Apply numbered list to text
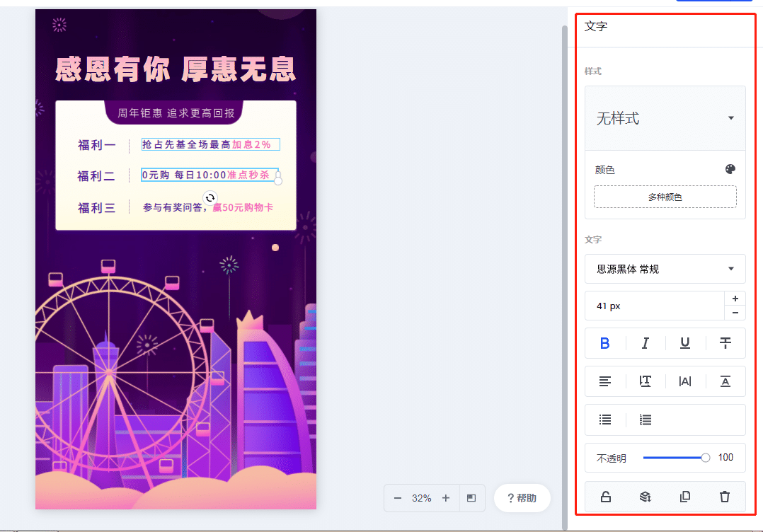The width and height of the screenshot is (763, 532). click(x=646, y=420)
